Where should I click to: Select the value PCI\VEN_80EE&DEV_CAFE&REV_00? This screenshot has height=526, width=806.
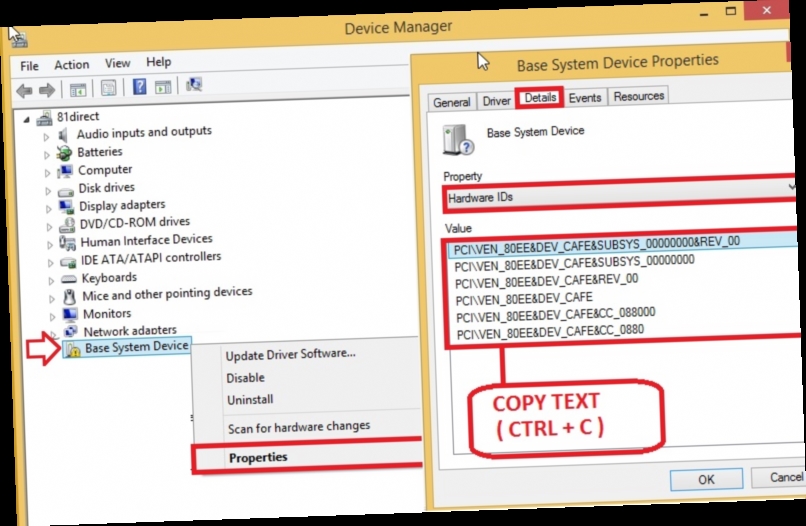(x=546, y=281)
